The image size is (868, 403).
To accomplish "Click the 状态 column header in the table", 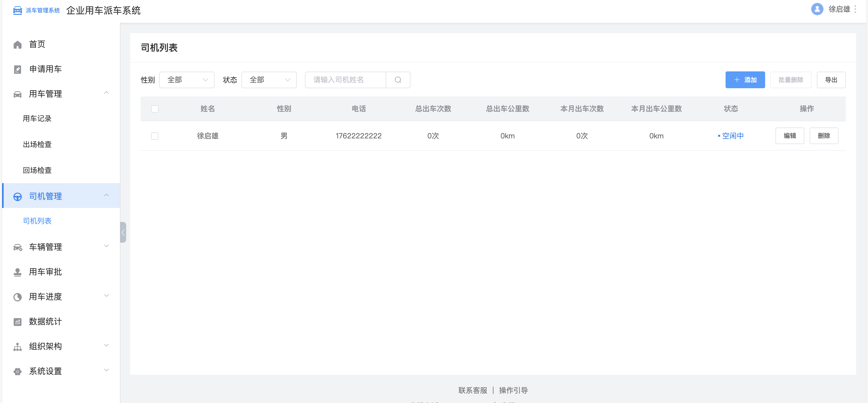I will (730, 109).
